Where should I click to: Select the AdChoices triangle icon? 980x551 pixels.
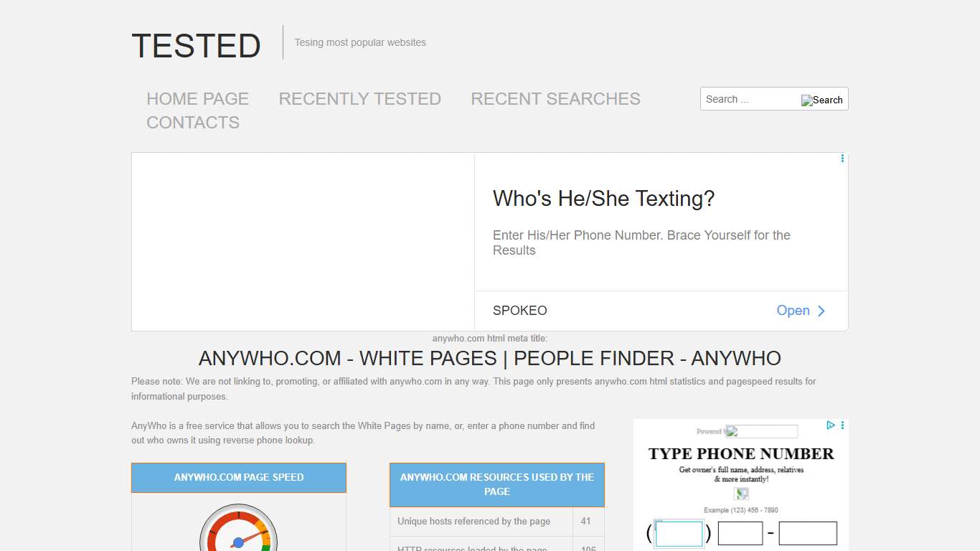[830, 425]
